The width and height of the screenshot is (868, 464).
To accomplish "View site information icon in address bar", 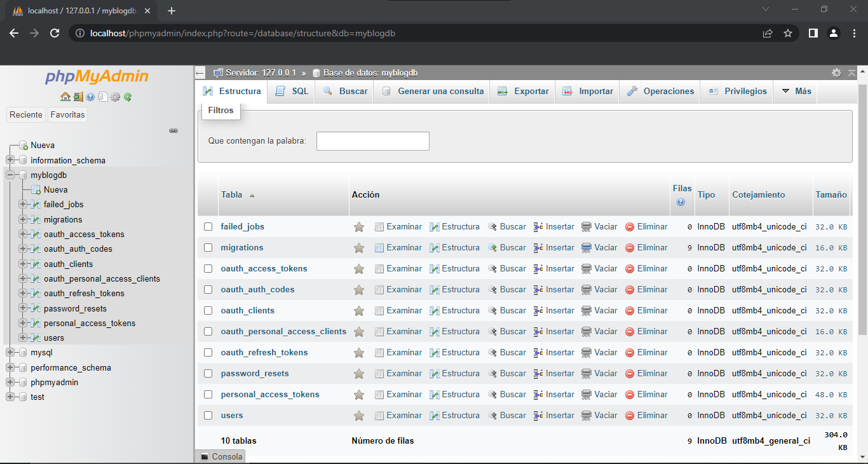I will (80, 33).
